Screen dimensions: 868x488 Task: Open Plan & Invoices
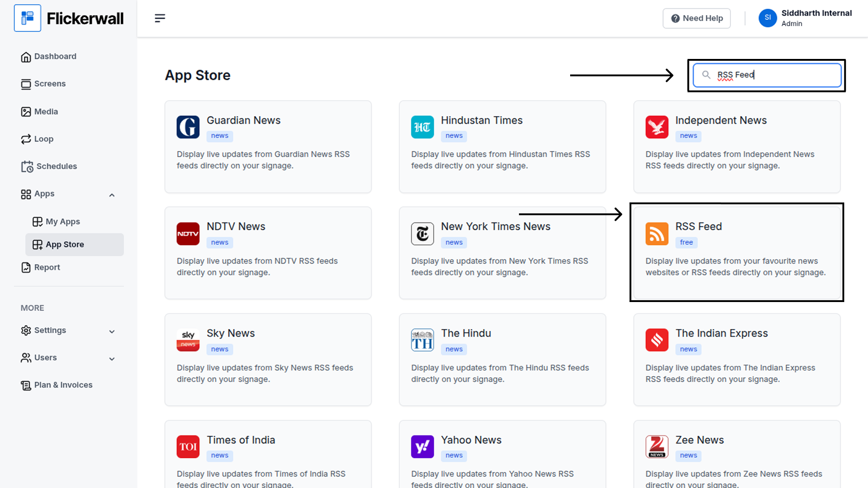[57, 385]
